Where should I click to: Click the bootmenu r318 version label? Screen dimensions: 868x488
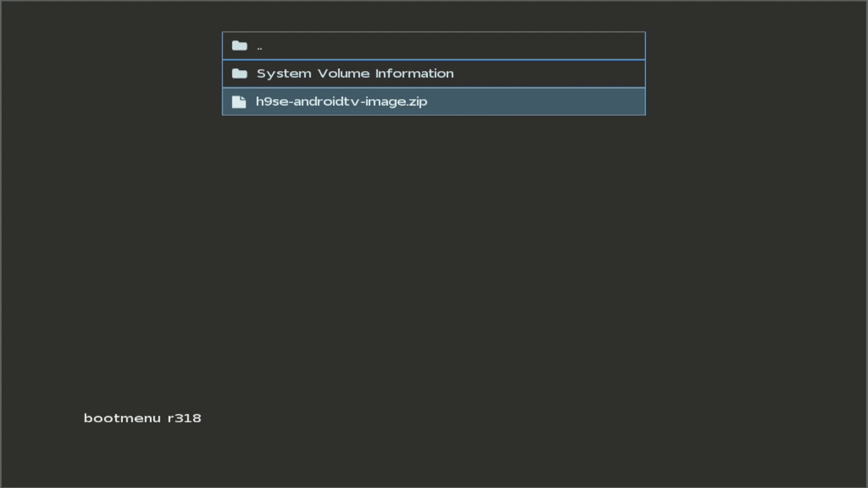click(x=142, y=418)
